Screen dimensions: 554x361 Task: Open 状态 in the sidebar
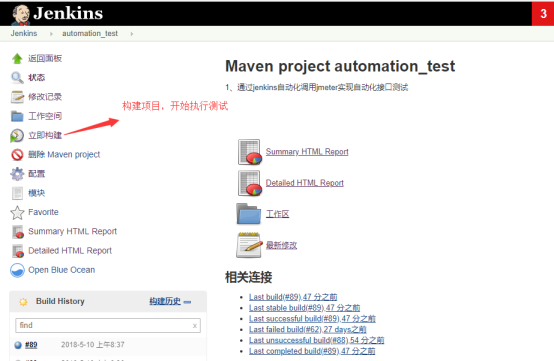36,78
